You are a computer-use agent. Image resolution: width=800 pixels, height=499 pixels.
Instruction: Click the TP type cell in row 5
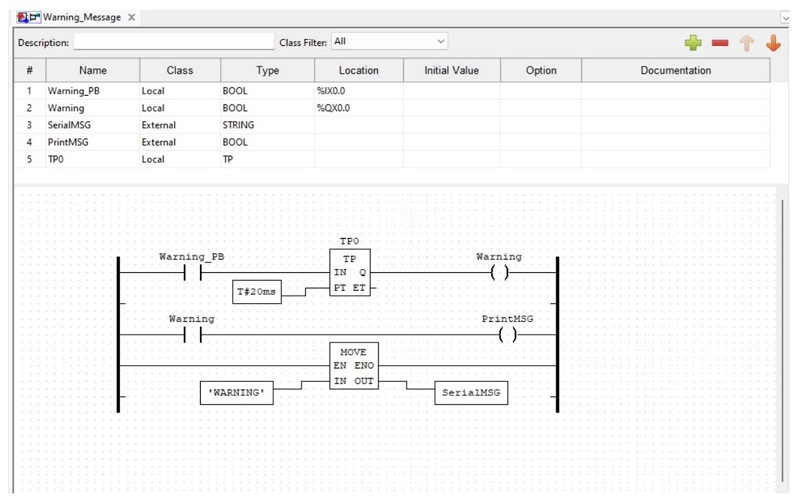point(267,159)
